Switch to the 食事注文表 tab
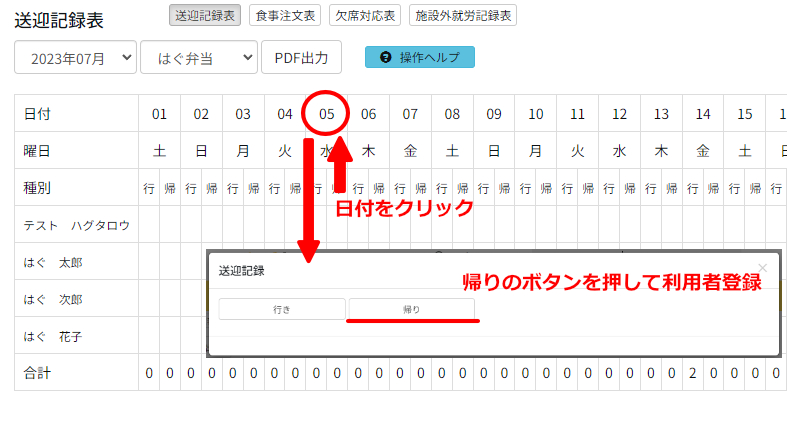787x443 pixels. point(285,15)
